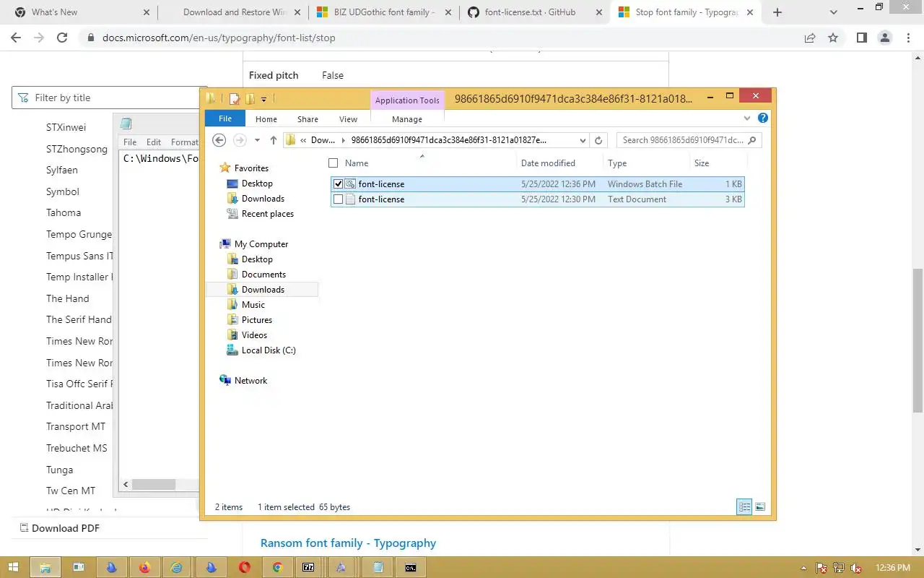Open the Chrome tab search dropdown
The image size is (924, 578).
coord(834,12)
